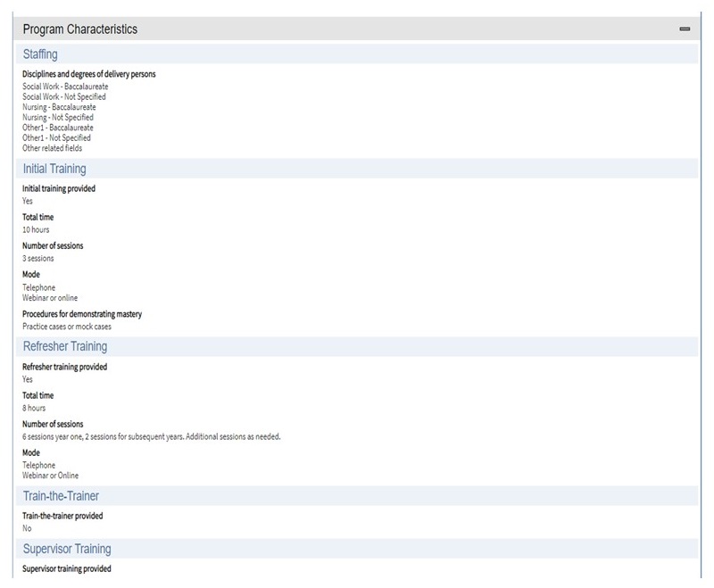Image resolution: width=714 pixels, height=588 pixels.
Task: Open the Initial Training section header
Action: 54,169
